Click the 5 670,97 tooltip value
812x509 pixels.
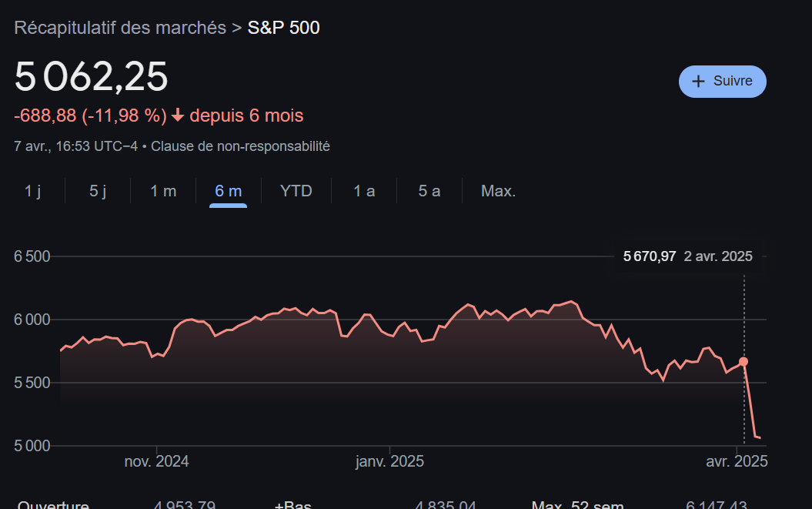pos(650,256)
